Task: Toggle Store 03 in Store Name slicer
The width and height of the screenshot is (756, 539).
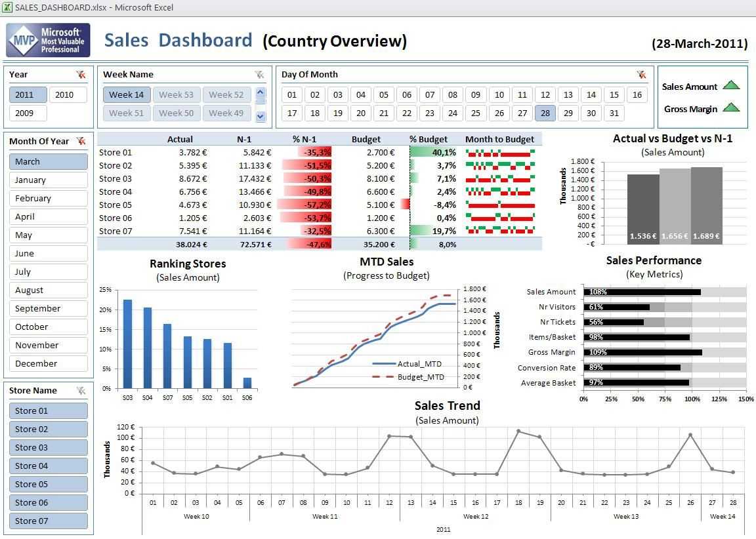Action: [48, 447]
